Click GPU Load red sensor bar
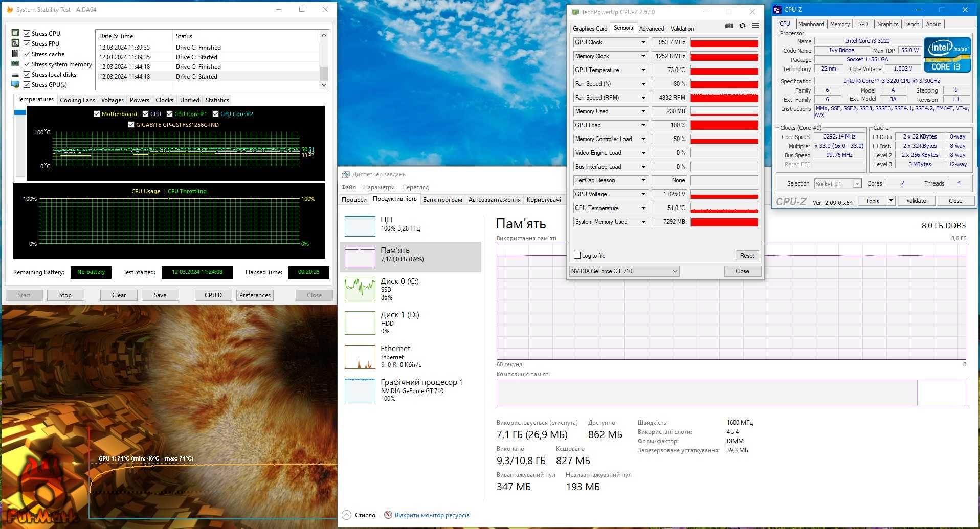980x529 pixels. coord(724,125)
